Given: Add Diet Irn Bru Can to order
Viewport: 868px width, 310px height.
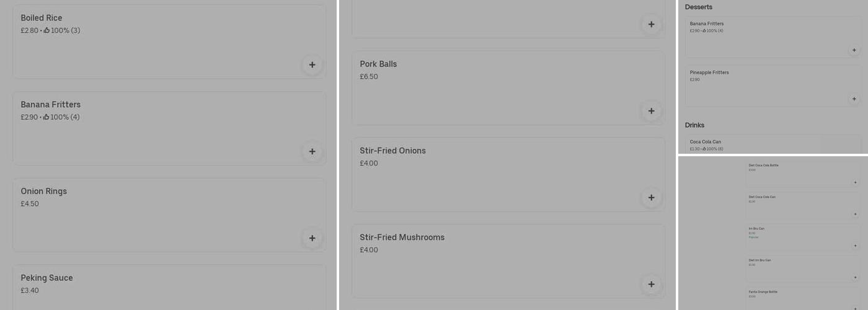Looking at the screenshot, I should [856, 277].
